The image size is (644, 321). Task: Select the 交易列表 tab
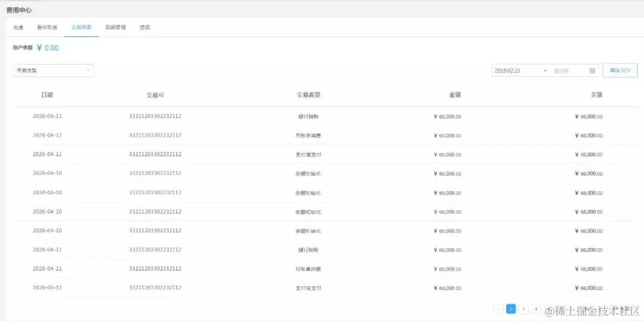click(81, 28)
